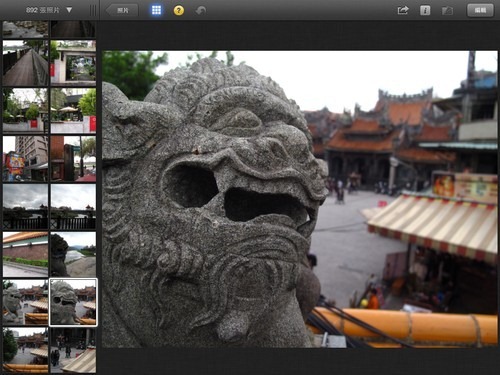Show photo info with the i icon

point(425,10)
